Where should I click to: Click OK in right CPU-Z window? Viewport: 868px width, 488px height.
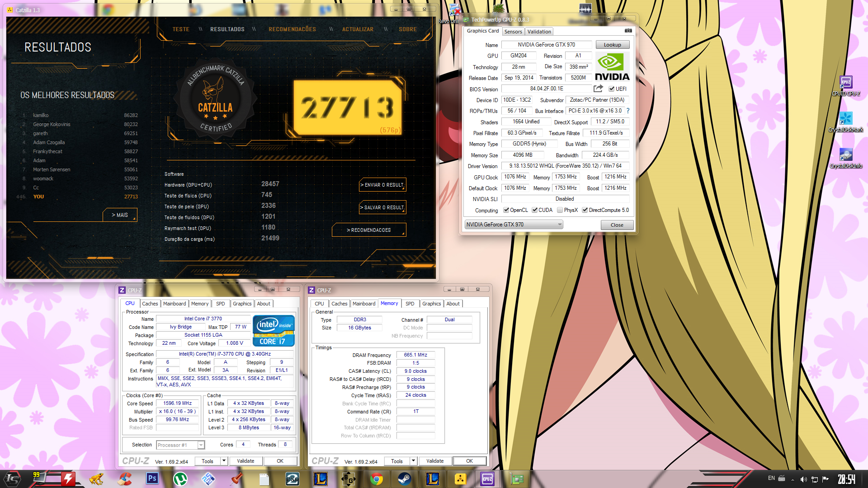point(469,461)
